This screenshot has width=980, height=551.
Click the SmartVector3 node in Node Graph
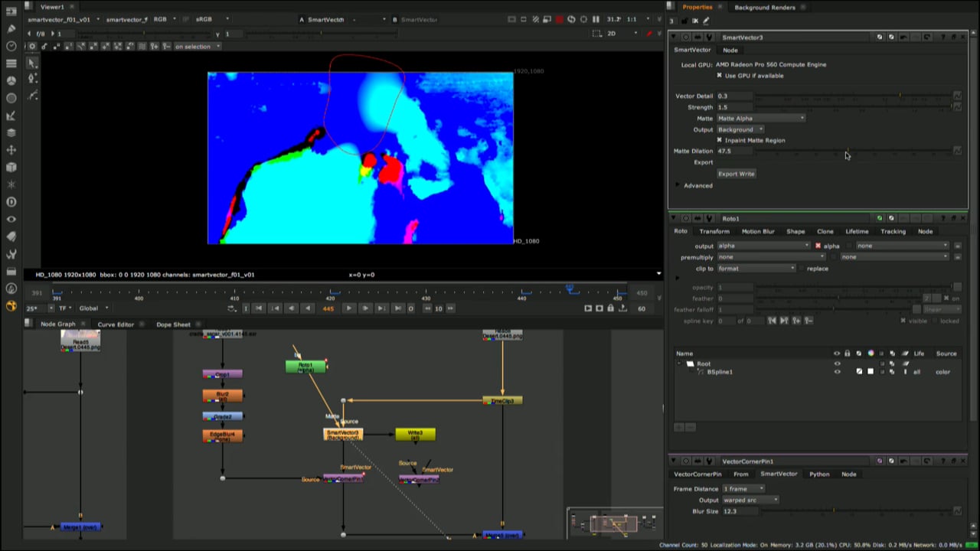[342, 435]
